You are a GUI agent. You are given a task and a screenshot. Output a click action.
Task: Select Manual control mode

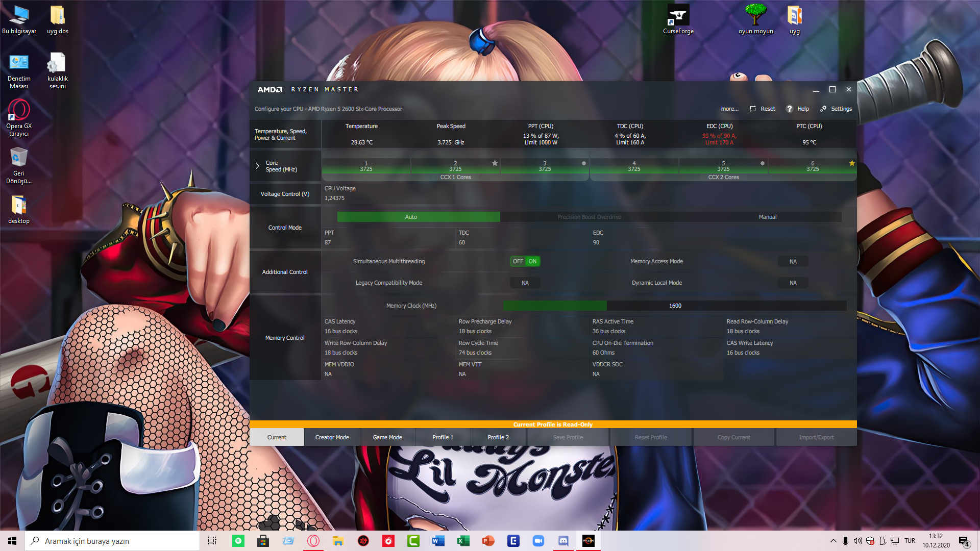point(767,217)
